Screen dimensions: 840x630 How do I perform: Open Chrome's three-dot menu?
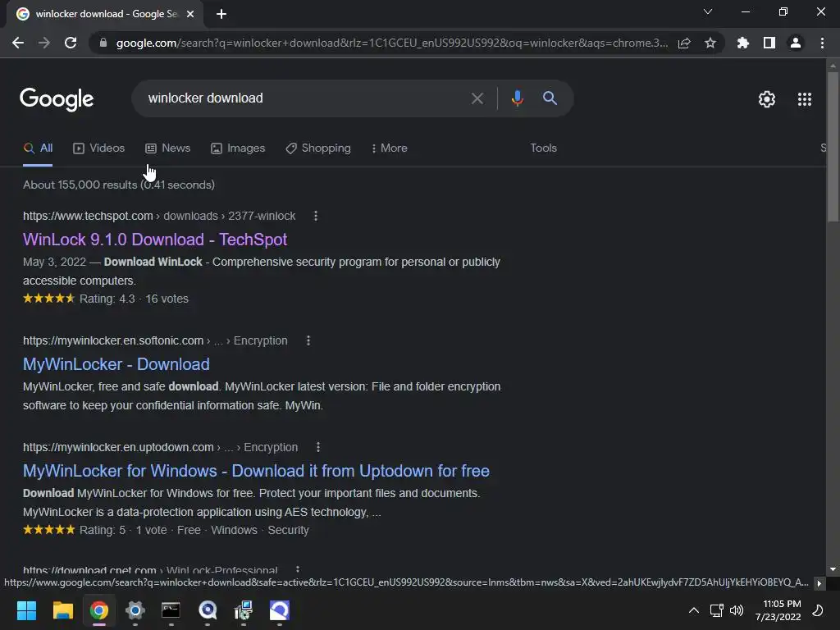coord(822,43)
